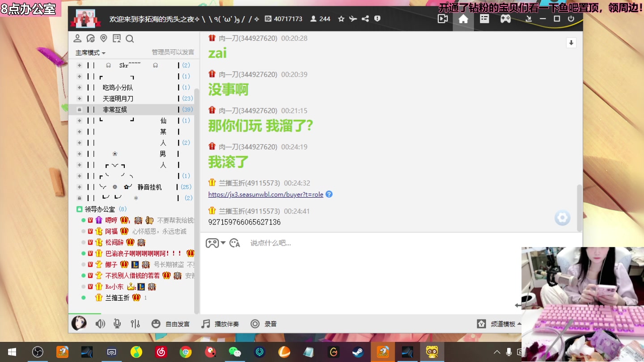This screenshot has height=362, width=644.
Task: Expand the 天涯明月刀 channel node
Action: point(79,98)
